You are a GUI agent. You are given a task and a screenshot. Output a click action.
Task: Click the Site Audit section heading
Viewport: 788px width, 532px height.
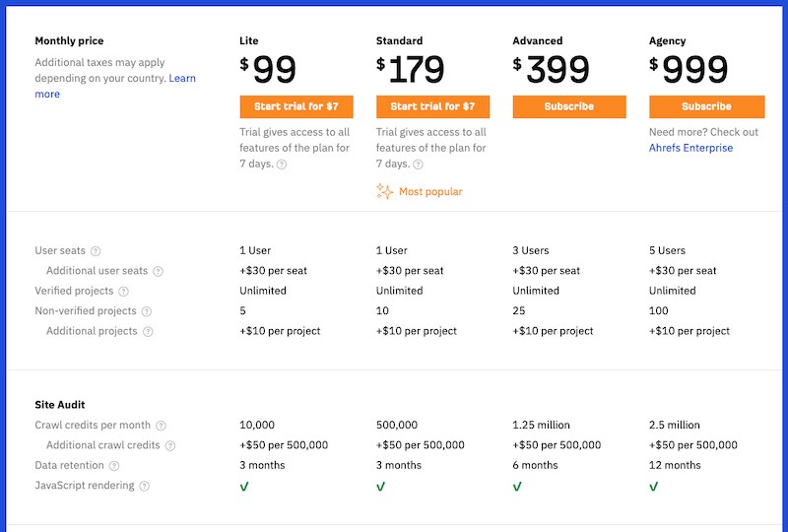pos(60,405)
